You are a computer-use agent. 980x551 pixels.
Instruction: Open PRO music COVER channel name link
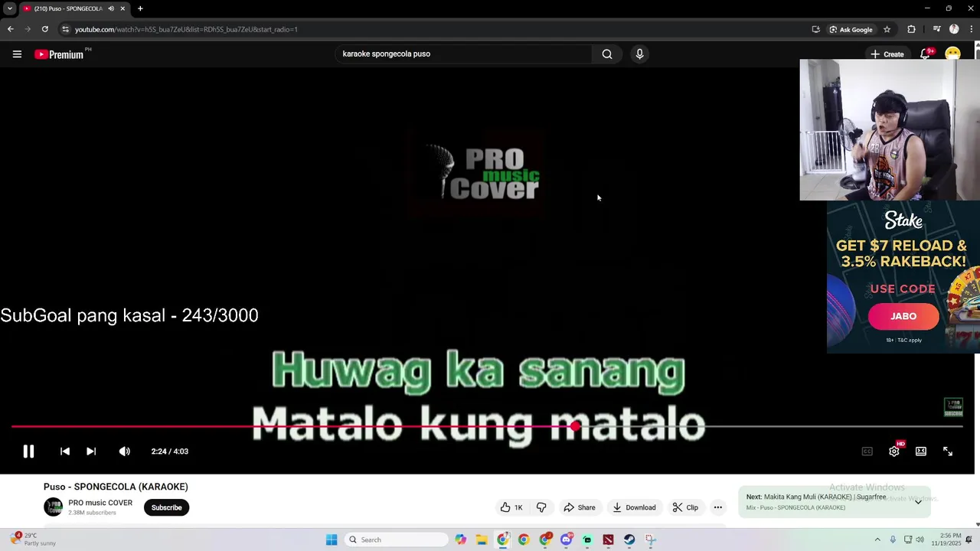pyautogui.click(x=100, y=503)
